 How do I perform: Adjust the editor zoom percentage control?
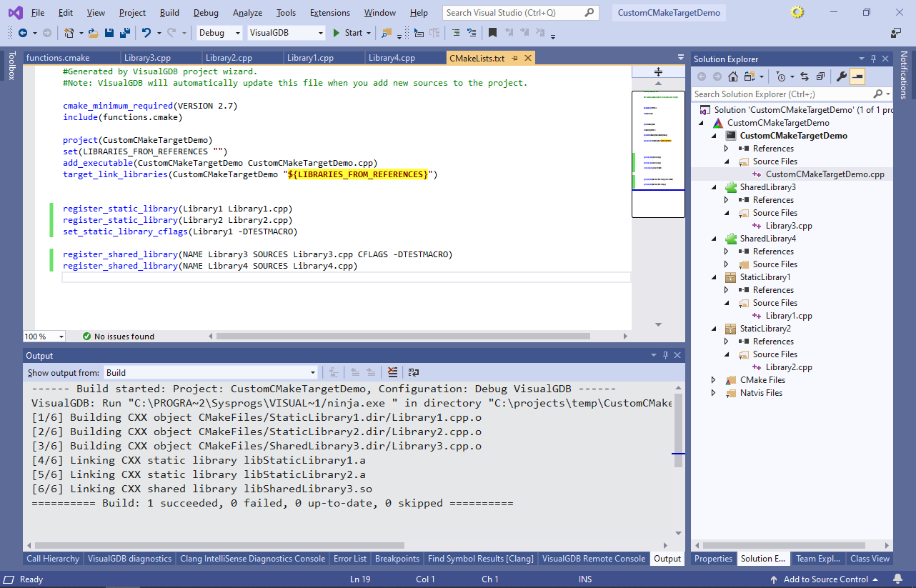coord(44,336)
